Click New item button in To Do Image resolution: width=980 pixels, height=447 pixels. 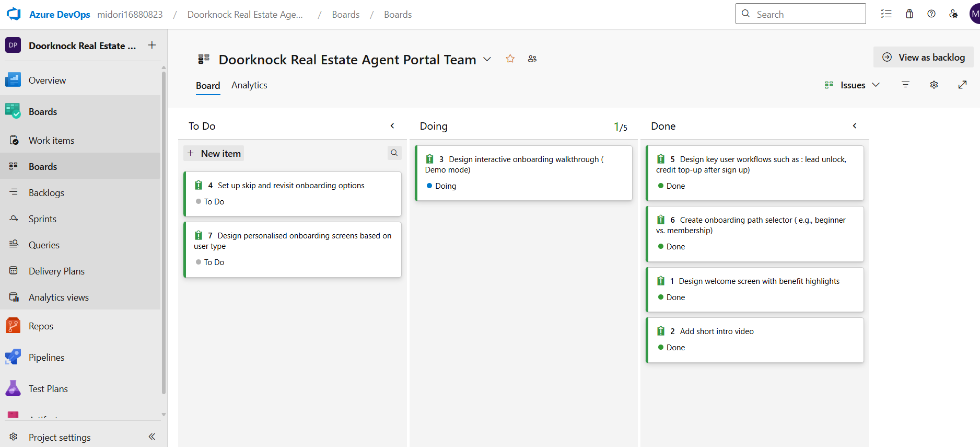(214, 153)
